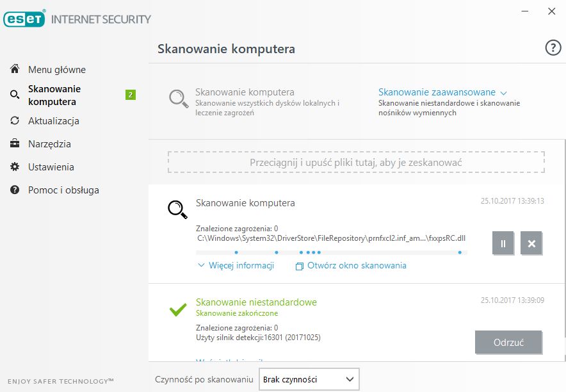
Task: Pause the running computer scan
Action: coord(503,243)
